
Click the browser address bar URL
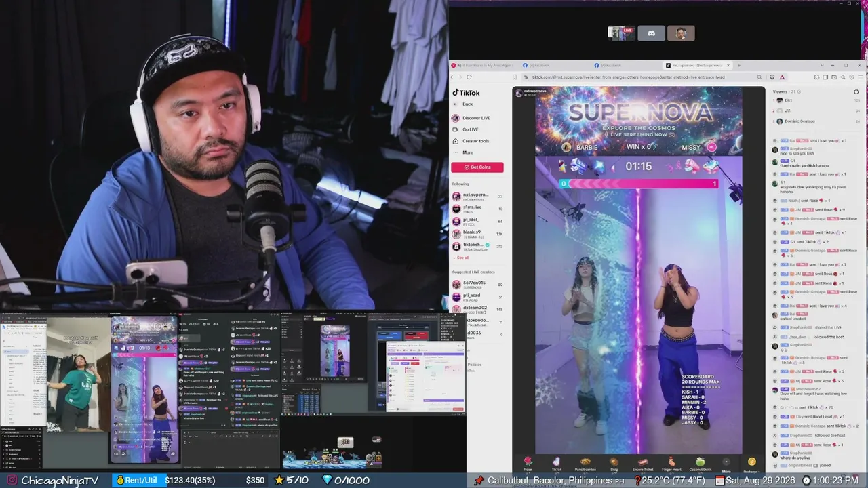[x=627, y=77]
